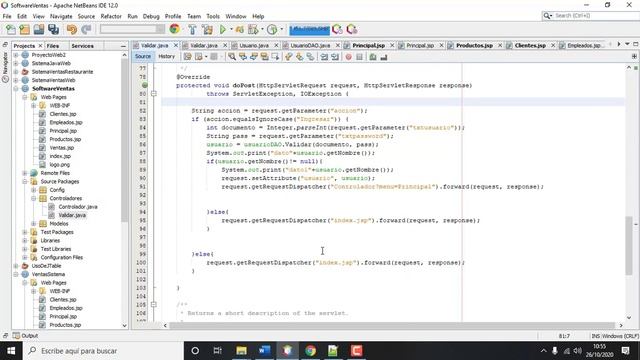This screenshot has width=640, height=360.
Task: Click the Shift Line Left icon
Action: [324, 57]
